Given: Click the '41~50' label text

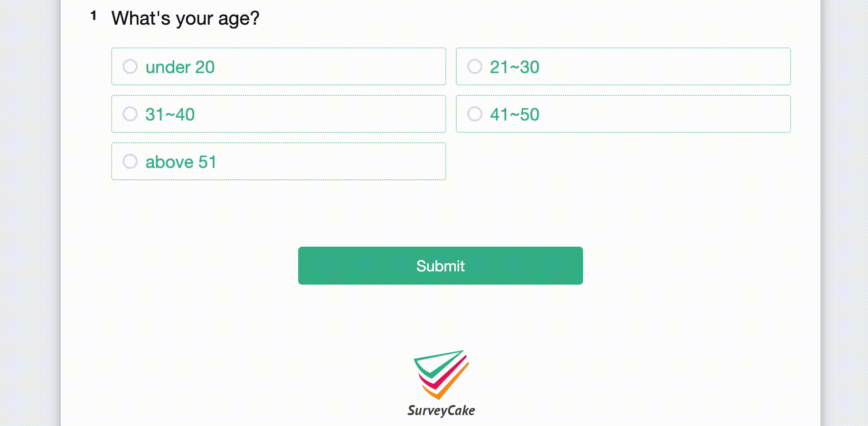Looking at the screenshot, I should [x=515, y=114].
